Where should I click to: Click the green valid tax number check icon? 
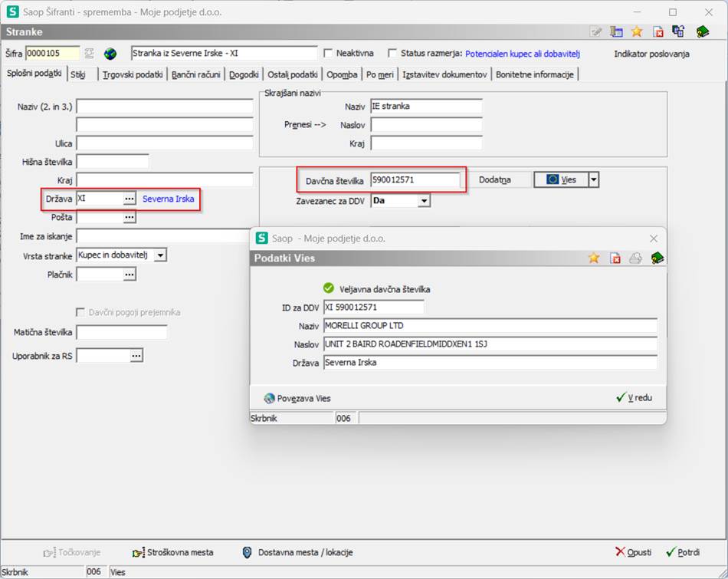point(329,288)
